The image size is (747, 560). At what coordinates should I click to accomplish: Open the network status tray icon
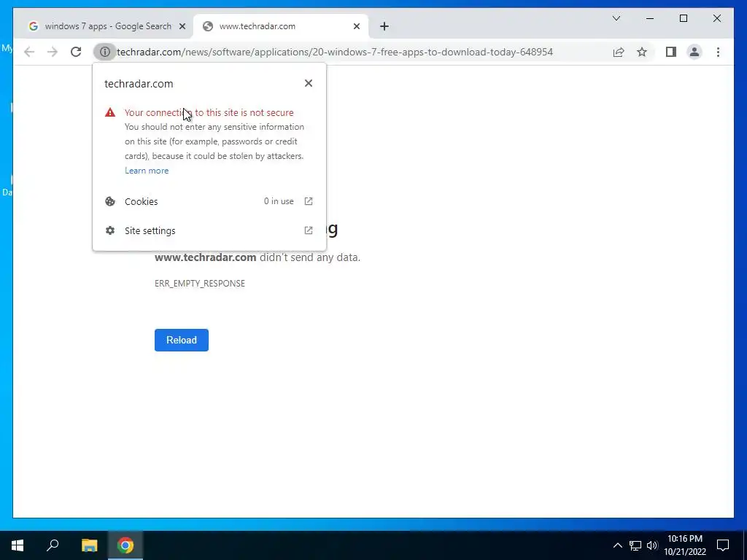(x=635, y=545)
